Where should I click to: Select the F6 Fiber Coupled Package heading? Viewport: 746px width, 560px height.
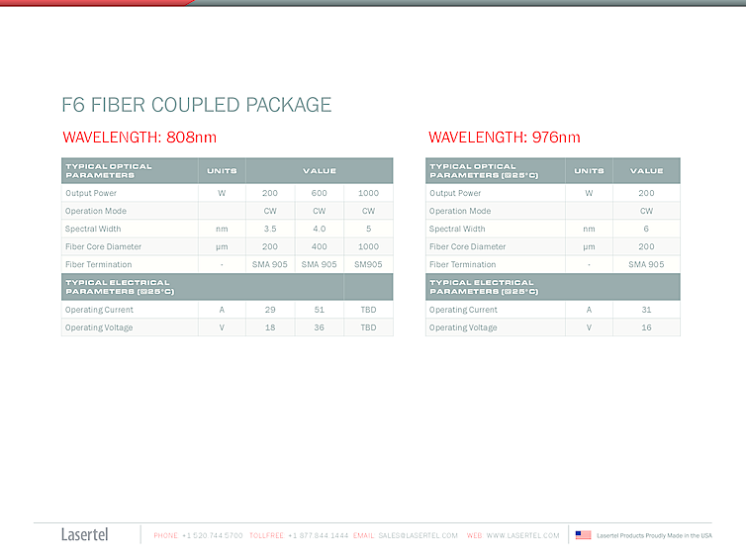click(x=196, y=105)
